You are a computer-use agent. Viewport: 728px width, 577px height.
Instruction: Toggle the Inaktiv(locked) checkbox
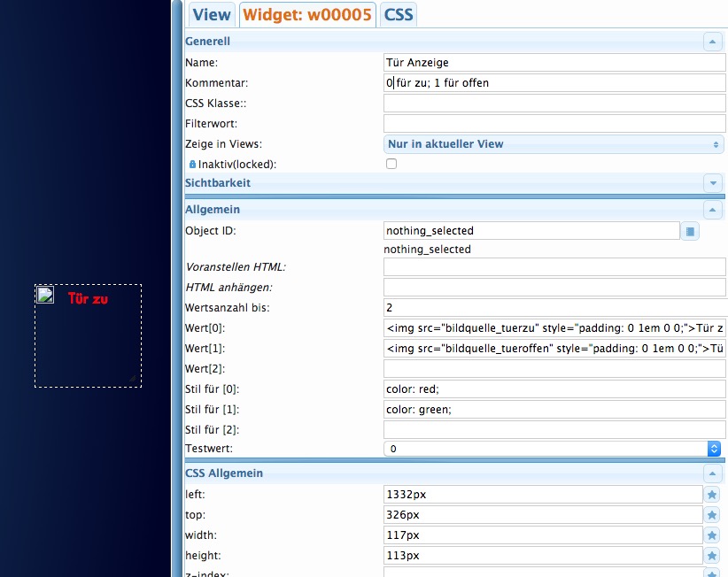pos(391,164)
